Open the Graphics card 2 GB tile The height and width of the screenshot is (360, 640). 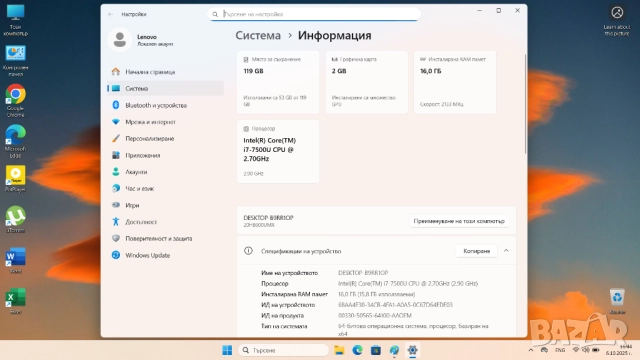367,82
